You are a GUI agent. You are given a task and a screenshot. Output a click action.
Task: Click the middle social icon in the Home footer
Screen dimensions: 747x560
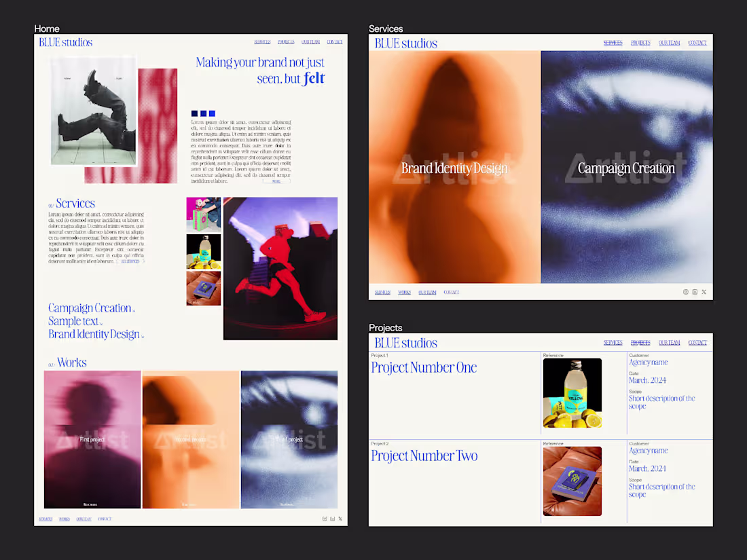pyautogui.click(x=333, y=519)
